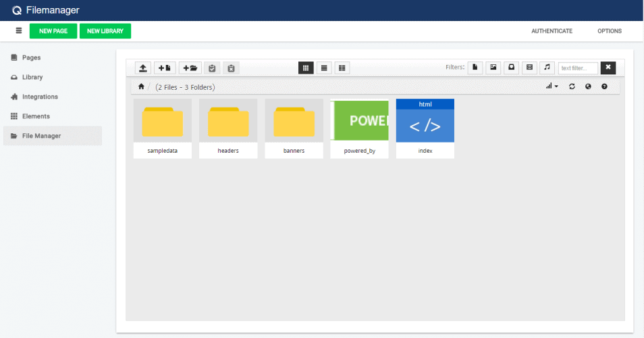This screenshot has height=338, width=644.
Task: Open the help question mark icon
Action: [x=604, y=87]
